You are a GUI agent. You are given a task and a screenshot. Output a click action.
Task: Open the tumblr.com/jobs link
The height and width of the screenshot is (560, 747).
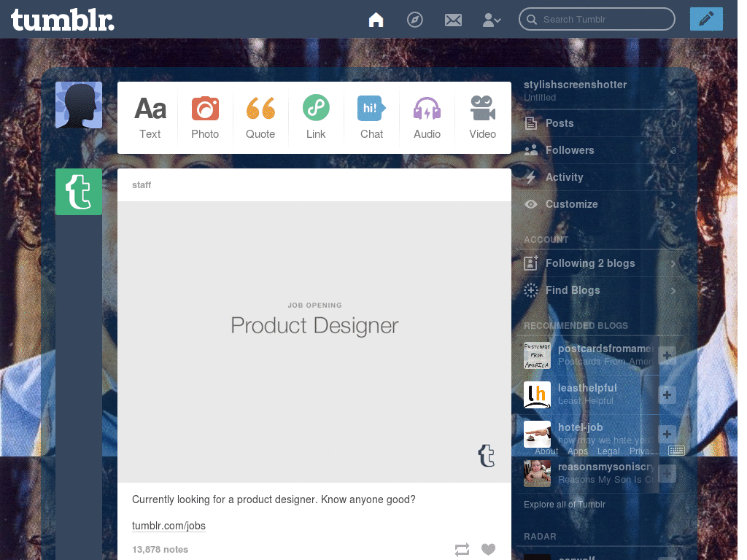(x=169, y=526)
